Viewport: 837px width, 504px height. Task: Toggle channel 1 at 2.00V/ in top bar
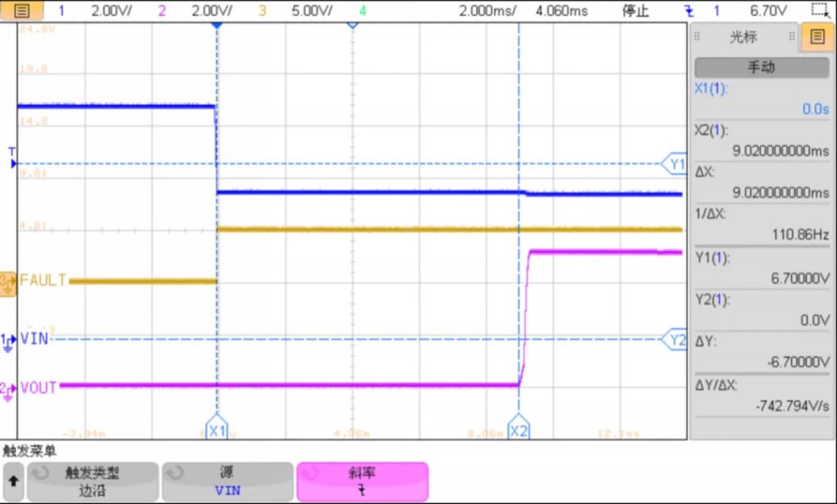point(90,11)
